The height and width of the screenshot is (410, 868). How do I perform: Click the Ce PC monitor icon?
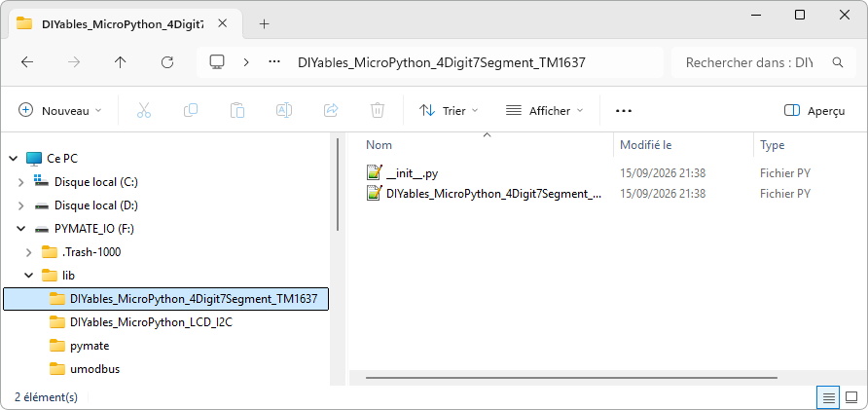click(x=34, y=159)
